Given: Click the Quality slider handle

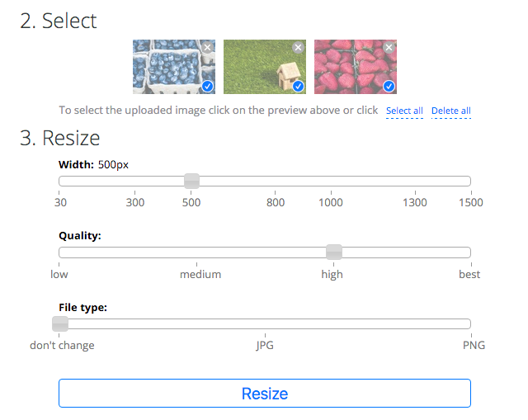Looking at the screenshot, I should [x=334, y=252].
